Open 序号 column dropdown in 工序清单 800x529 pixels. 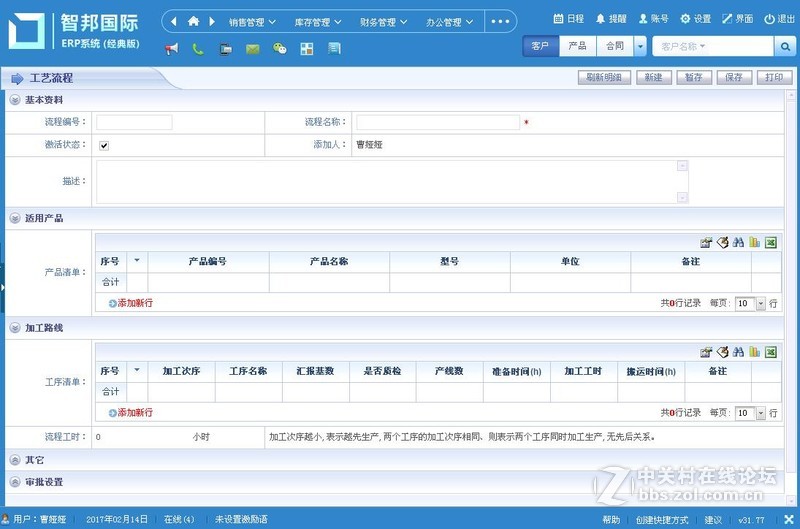coord(137,370)
